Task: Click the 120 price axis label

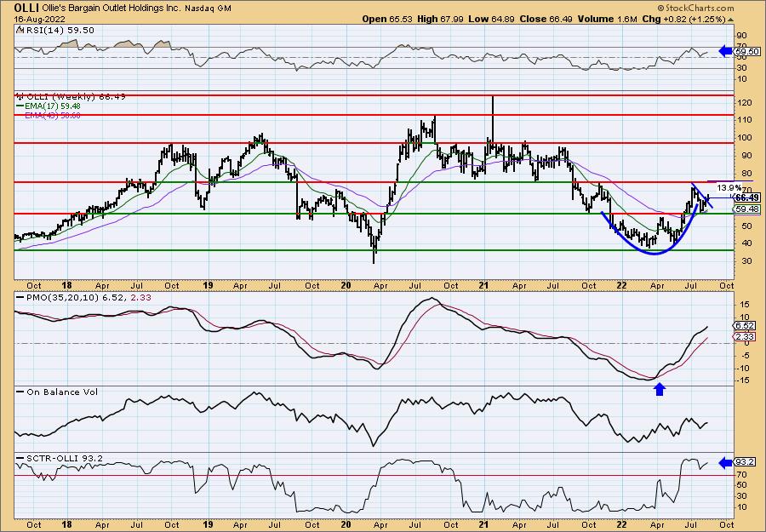Action: tap(743, 103)
